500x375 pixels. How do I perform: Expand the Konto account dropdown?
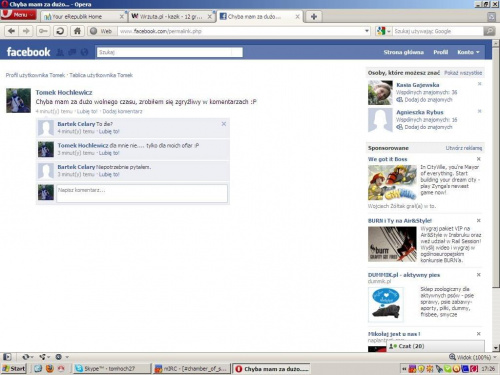[468, 52]
